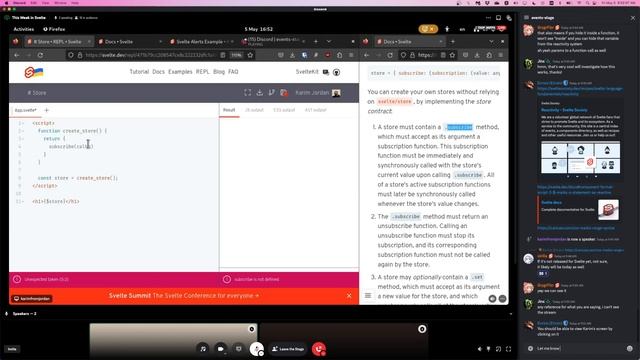Toggle Discord screen share button

pos(238,349)
